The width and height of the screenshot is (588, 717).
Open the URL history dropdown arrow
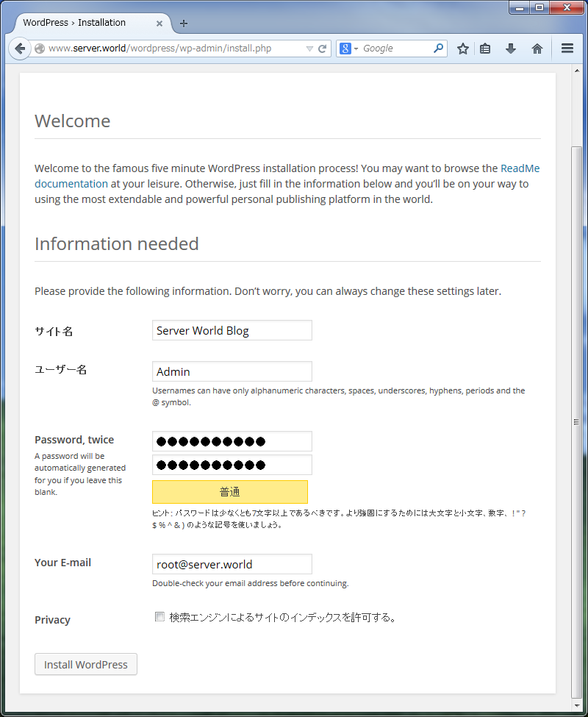pyautogui.click(x=309, y=49)
